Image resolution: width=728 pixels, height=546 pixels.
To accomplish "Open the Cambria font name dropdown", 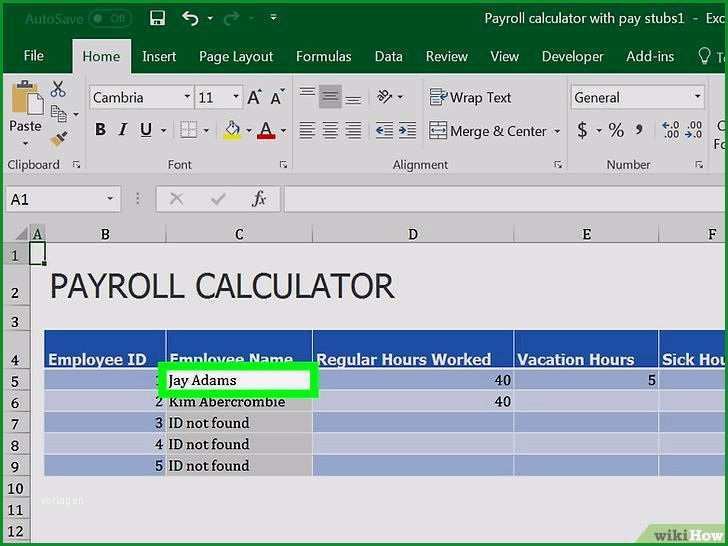I will (x=188, y=97).
